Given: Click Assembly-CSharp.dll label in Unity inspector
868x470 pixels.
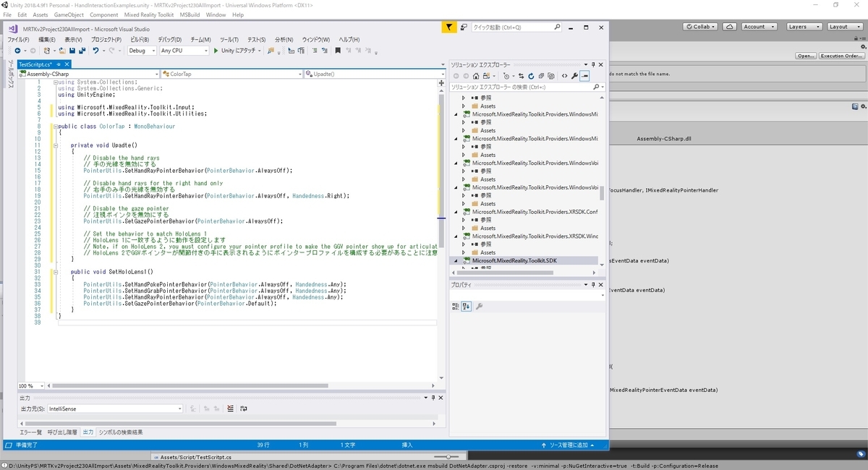Looking at the screenshot, I should pyautogui.click(x=664, y=139).
